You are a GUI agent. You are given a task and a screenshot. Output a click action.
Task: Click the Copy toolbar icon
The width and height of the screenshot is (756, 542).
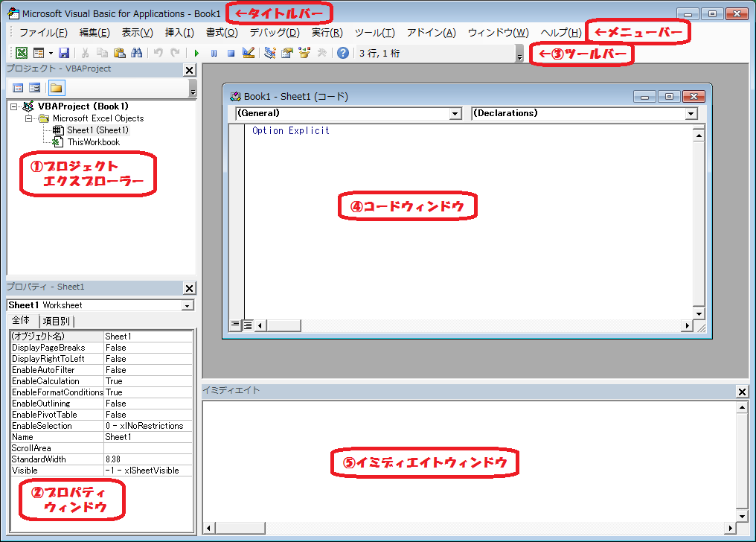click(102, 53)
